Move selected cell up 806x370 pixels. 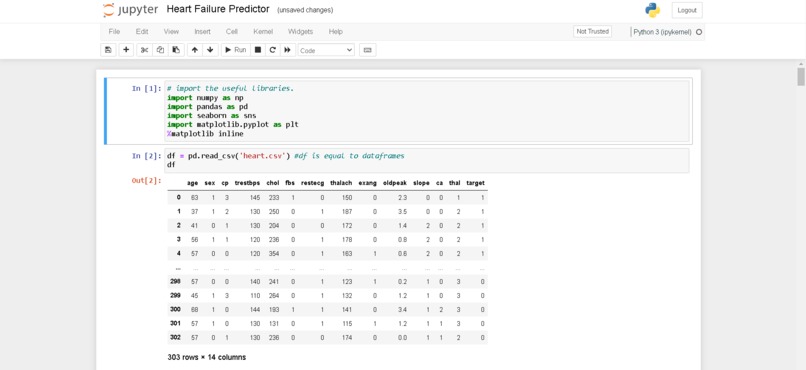coord(194,50)
